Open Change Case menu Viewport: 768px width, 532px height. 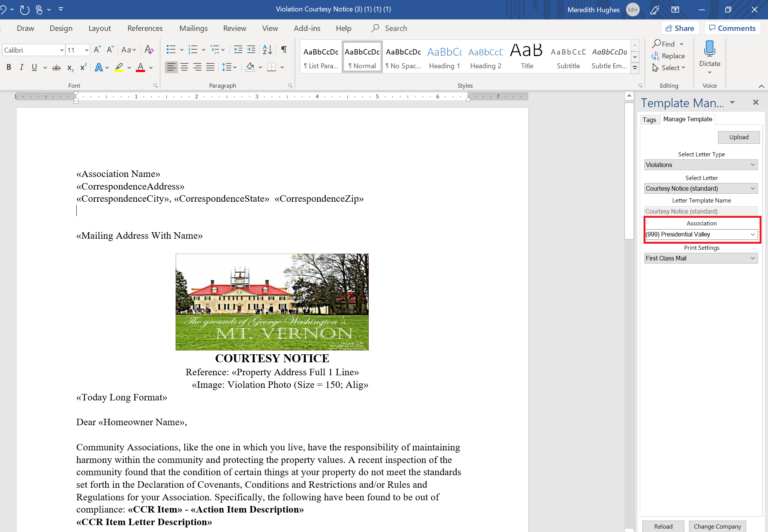pos(129,50)
